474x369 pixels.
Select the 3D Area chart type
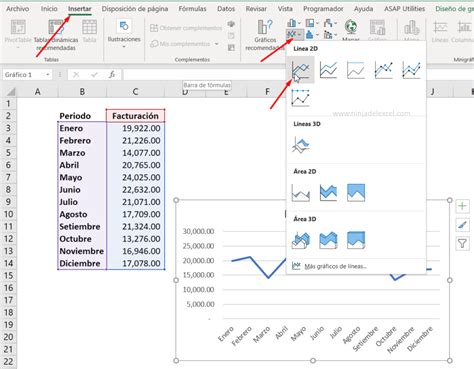click(x=301, y=240)
